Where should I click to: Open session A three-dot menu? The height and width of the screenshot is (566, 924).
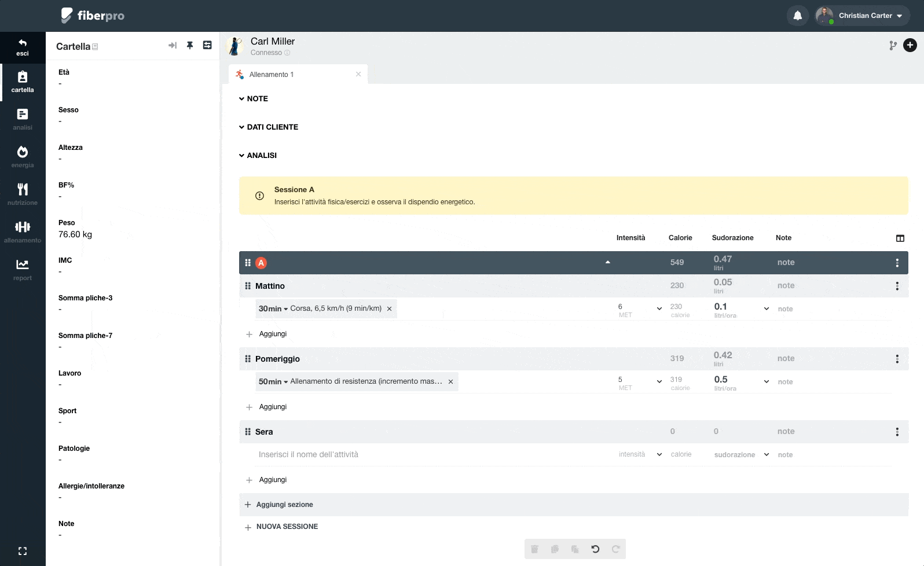(x=897, y=263)
